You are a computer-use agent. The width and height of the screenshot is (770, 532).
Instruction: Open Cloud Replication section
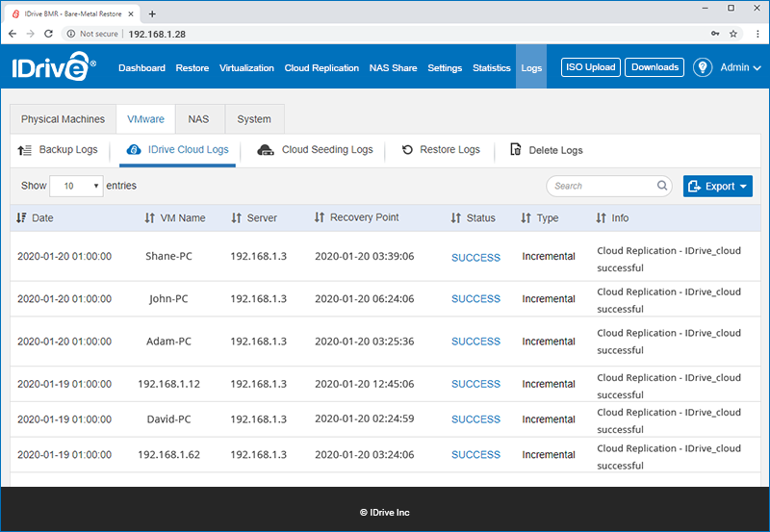point(321,67)
